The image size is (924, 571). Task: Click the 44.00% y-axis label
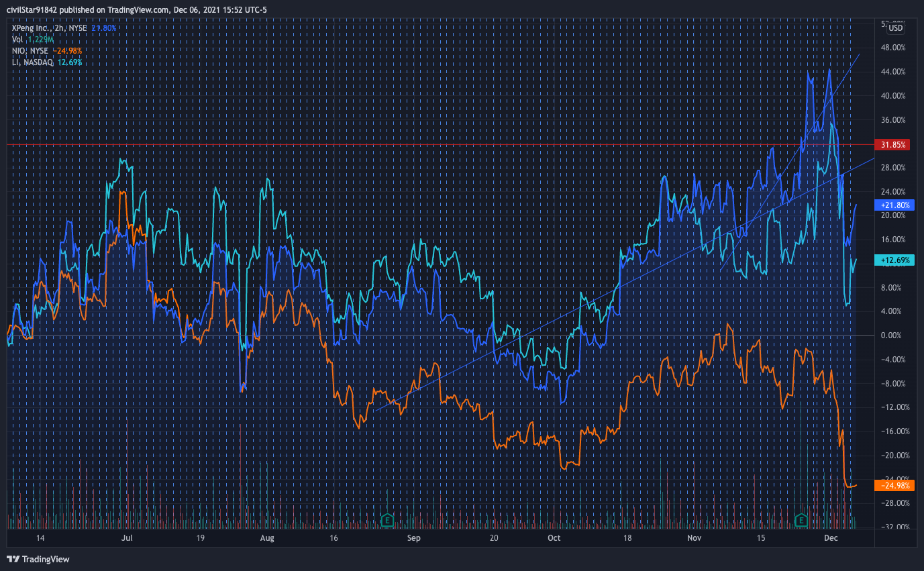[x=894, y=72]
